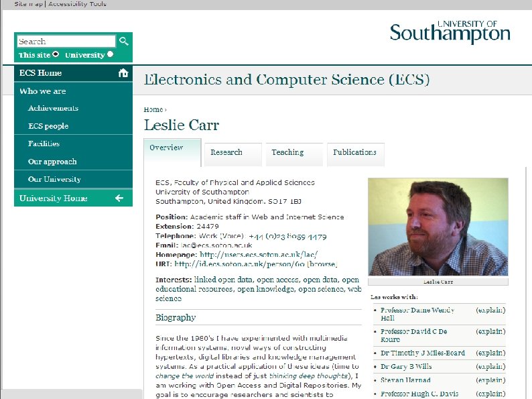
Task: Click 'Electronics and Computer Science (ECS)' banner title
Action: tap(287, 79)
